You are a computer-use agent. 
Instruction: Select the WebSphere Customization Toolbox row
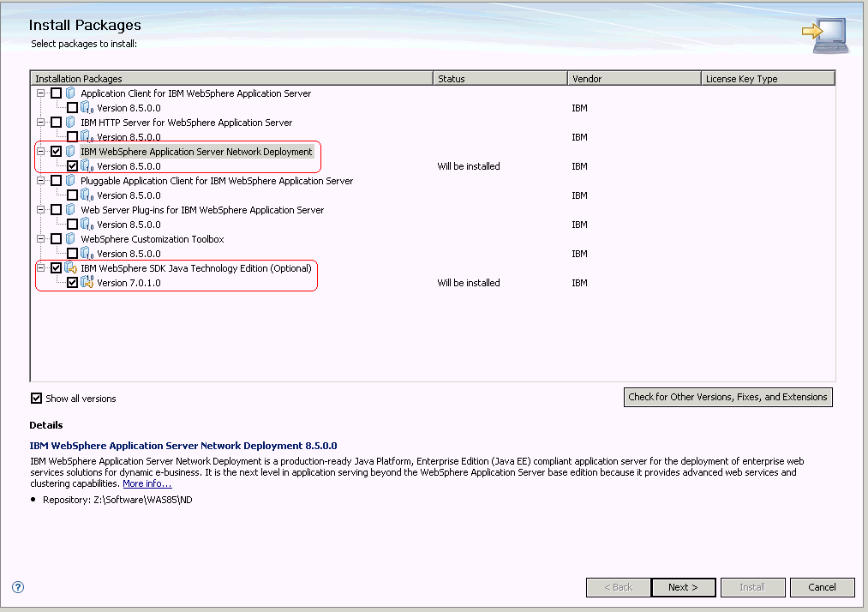pos(153,239)
